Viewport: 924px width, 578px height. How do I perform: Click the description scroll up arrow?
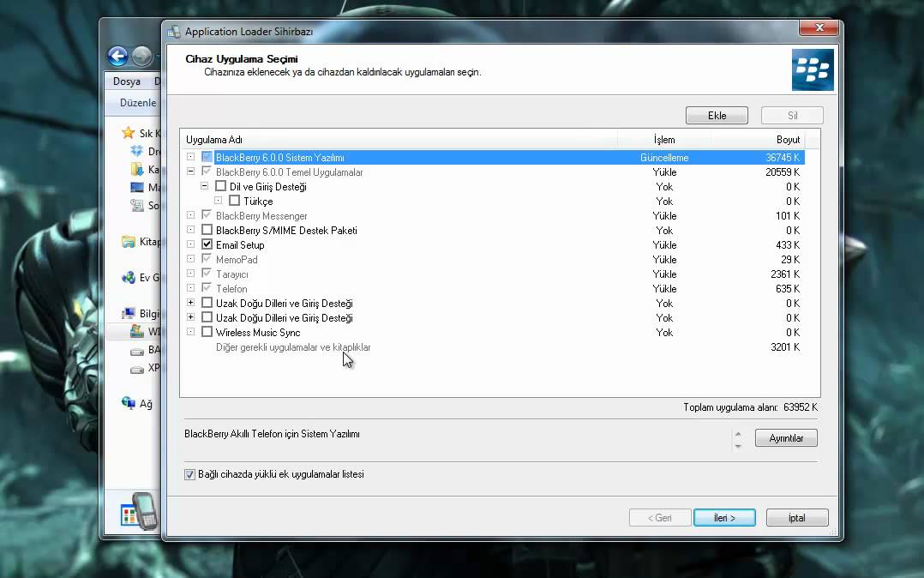point(738,435)
